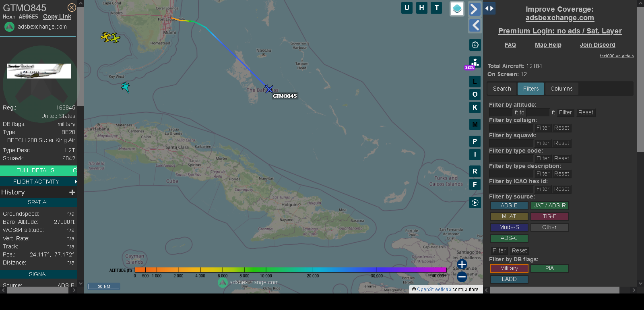Open the BETA stats icon
644x310 pixels.
[x=475, y=62]
